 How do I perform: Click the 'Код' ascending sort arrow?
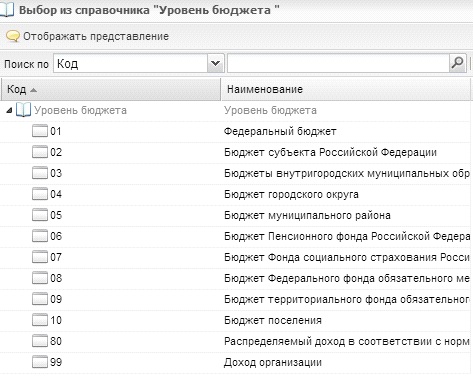[x=33, y=90]
